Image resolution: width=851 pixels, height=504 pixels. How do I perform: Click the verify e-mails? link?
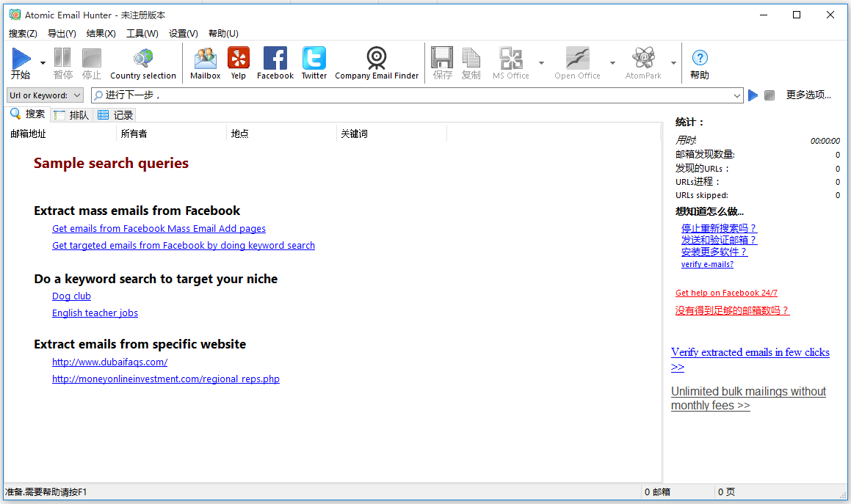tap(707, 264)
